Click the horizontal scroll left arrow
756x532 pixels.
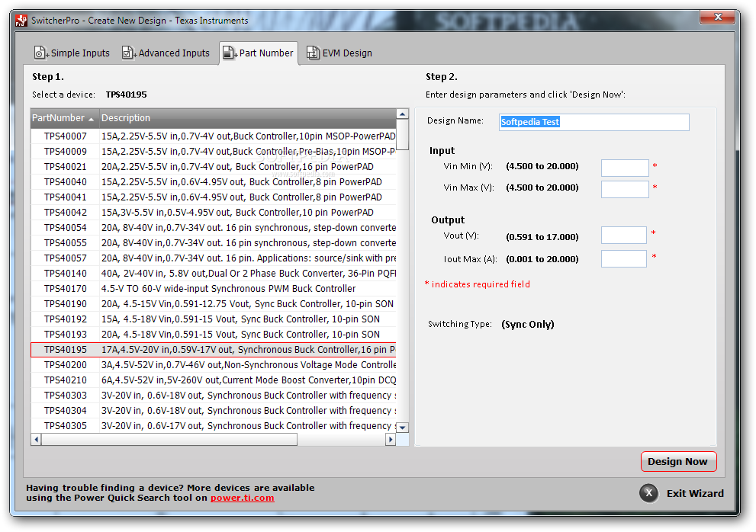(x=36, y=439)
